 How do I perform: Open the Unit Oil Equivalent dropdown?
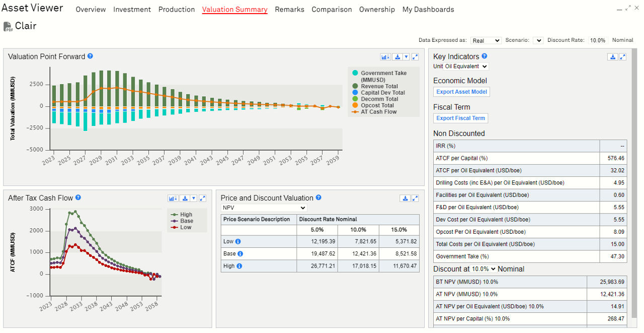[x=460, y=66]
